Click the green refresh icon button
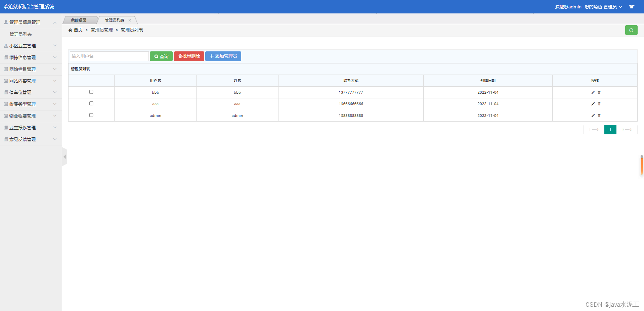644x311 pixels. click(x=631, y=30)
